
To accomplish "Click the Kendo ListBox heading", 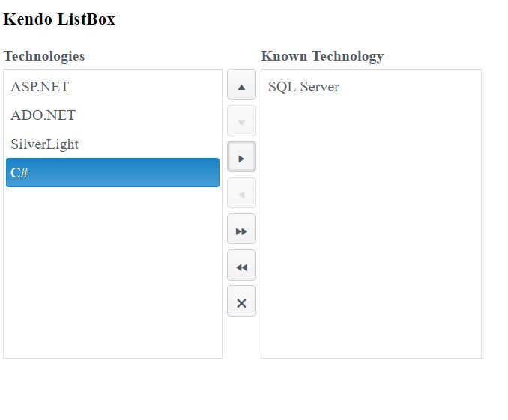I will pyautogui.click(x=59, y=19).
